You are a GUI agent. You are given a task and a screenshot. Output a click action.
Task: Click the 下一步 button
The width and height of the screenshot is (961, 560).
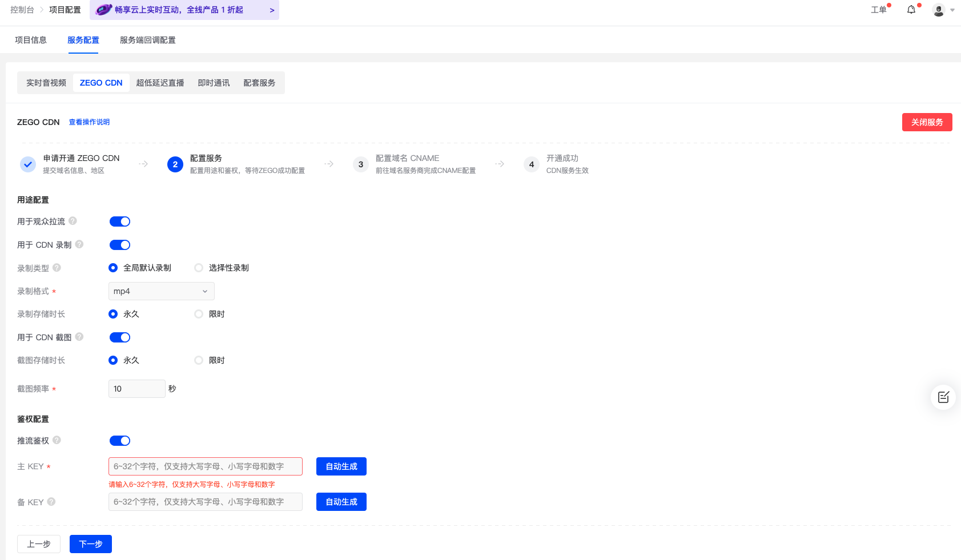coord(91,544)
